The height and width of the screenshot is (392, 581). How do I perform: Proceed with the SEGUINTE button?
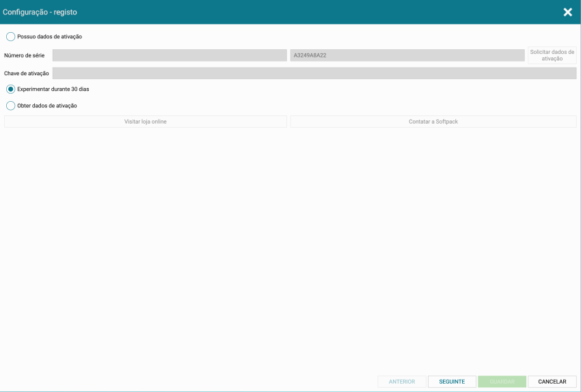pyautogui.click(x=452, y=382)
